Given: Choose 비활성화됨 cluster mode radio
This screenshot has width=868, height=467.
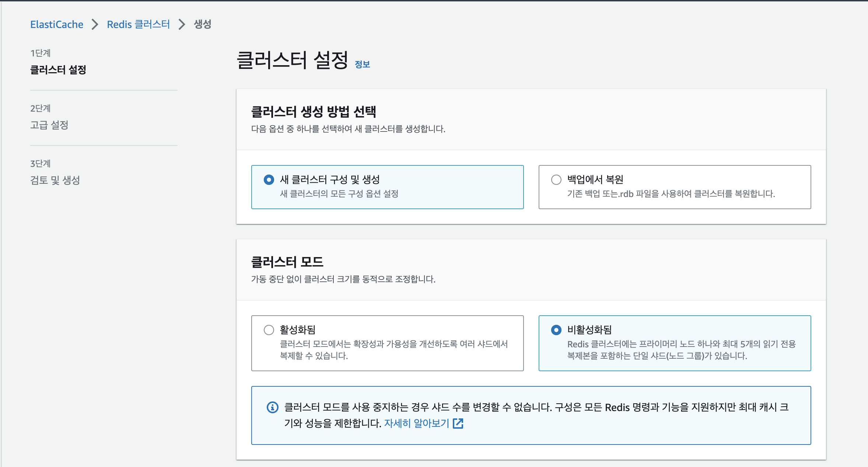Looking at the screenshot, I should point(556,330).
